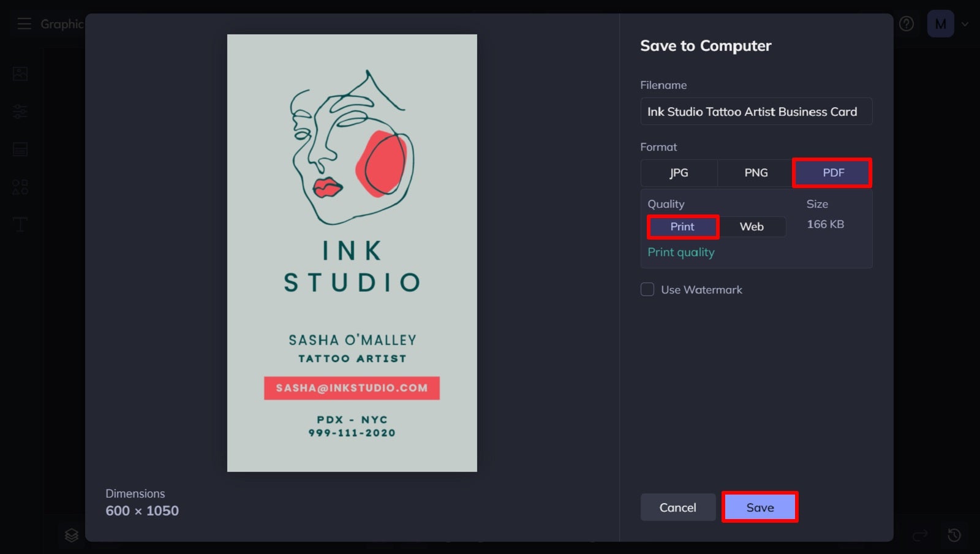This screenshot has height=554, width=980.
Task: Select Print quality option
Action: 682,227
